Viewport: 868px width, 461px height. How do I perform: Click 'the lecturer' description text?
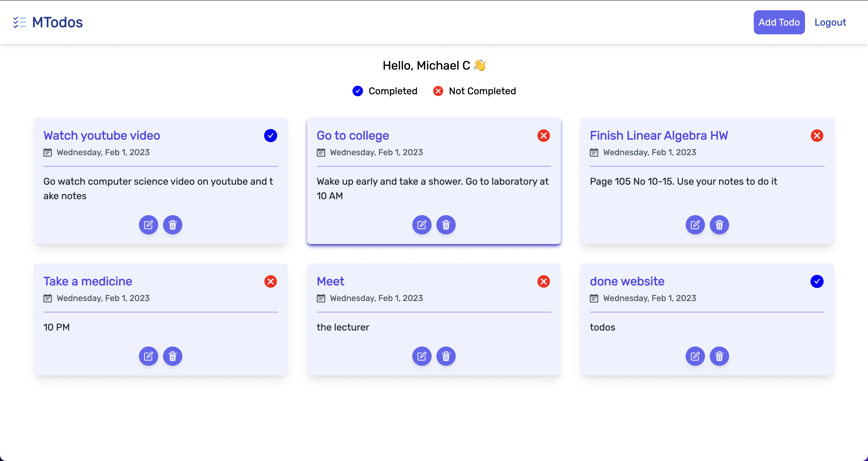click(343, 328)
